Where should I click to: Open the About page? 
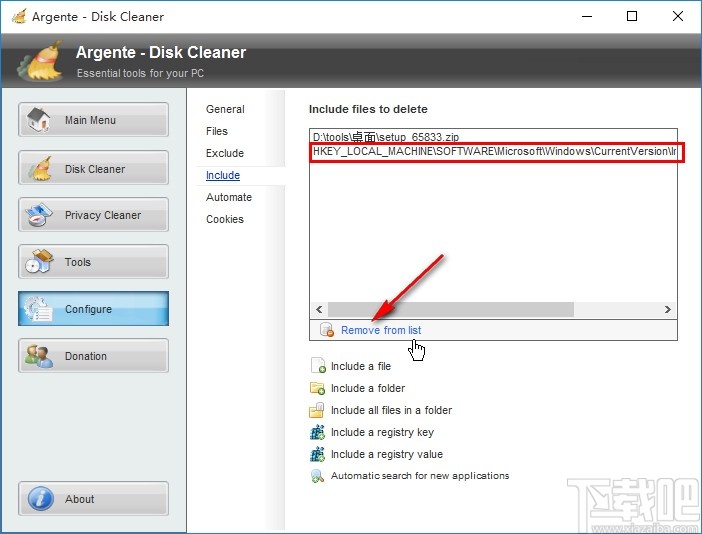pyautogui.click(x=94, y=498)
